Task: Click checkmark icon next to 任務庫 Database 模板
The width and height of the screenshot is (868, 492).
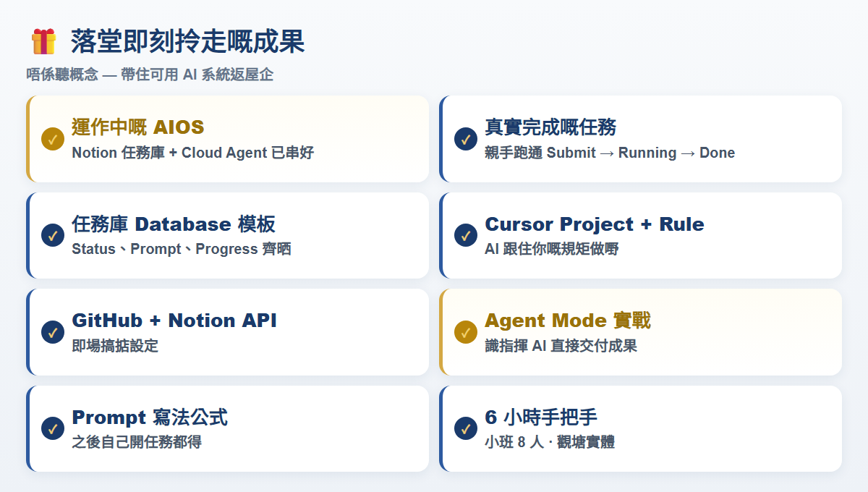Action: click(x=53, y=235)
